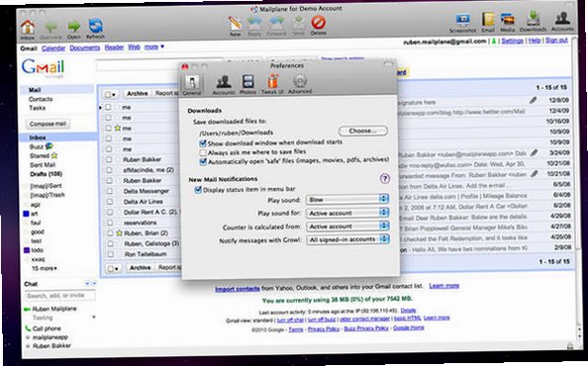The image size is (588, 366).
Task: Click the Call phone icon in chat
Action: tap(28, 328)
